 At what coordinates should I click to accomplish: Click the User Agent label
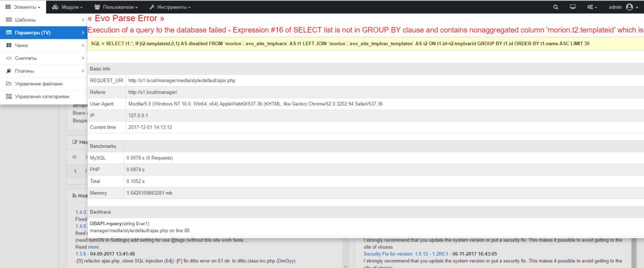point(102,104)
